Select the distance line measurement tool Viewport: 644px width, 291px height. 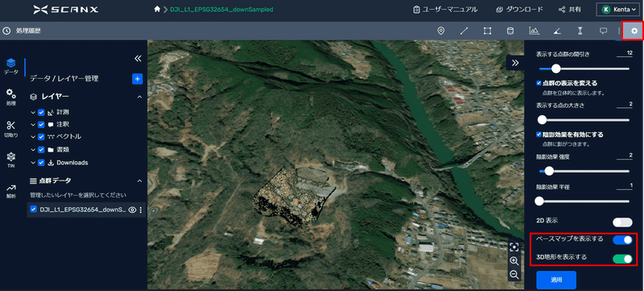[464, 31]
